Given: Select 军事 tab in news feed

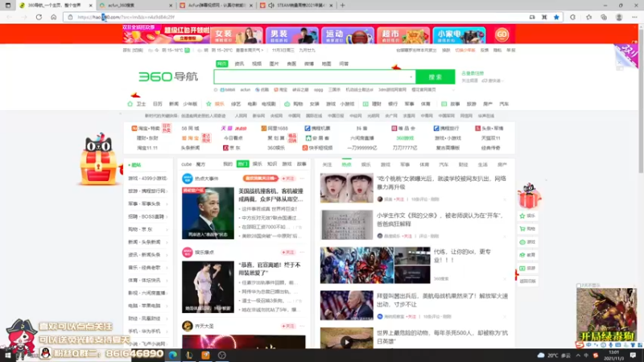Looking at the screenshot, I should pyautogui.click(x=405, y=165).
